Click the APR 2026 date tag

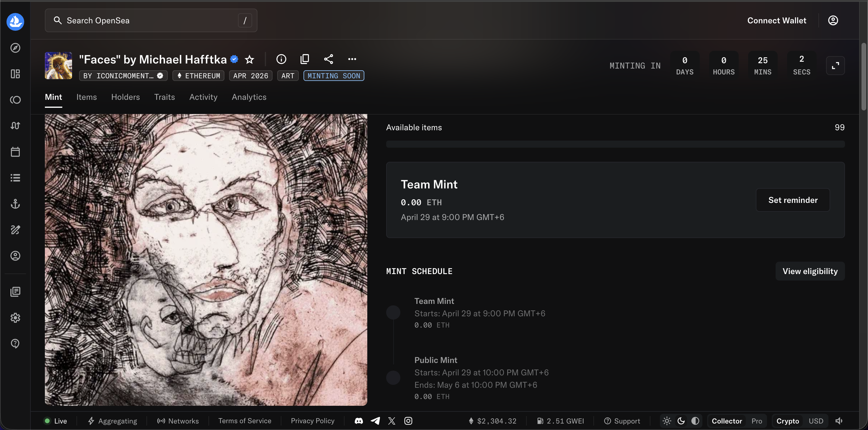[251, 76]
